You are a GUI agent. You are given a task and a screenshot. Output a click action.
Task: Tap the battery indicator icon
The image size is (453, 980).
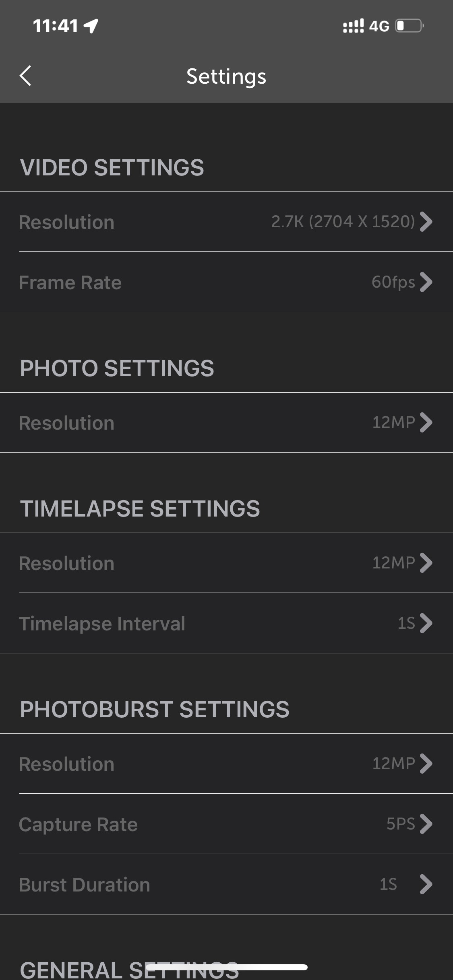[x=409, y=26]
